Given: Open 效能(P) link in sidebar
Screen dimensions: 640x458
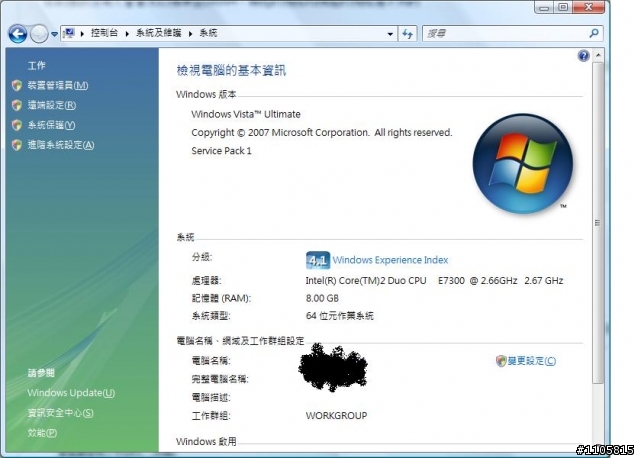Looking at the screenshot, I should (42, 433).
